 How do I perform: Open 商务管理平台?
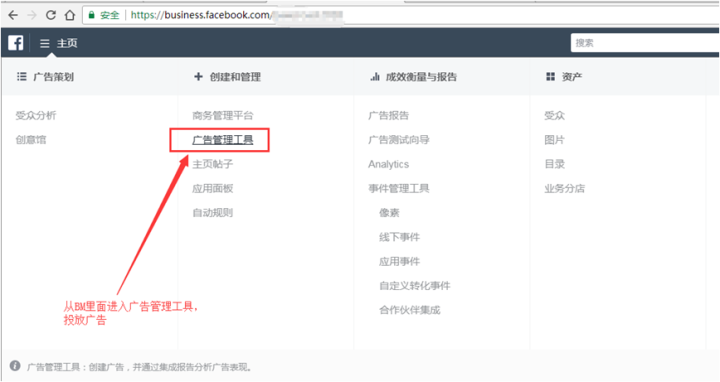click(223, 115)
